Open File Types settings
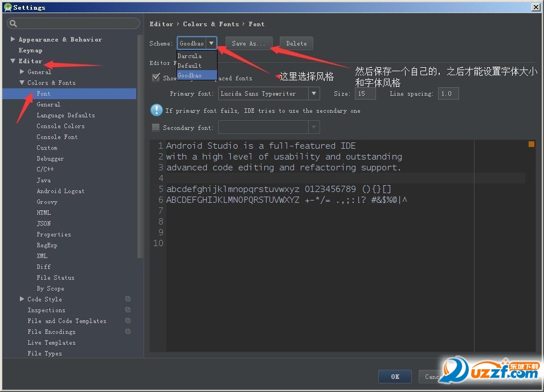The image size is (544, 392). (x=45, y=353)
